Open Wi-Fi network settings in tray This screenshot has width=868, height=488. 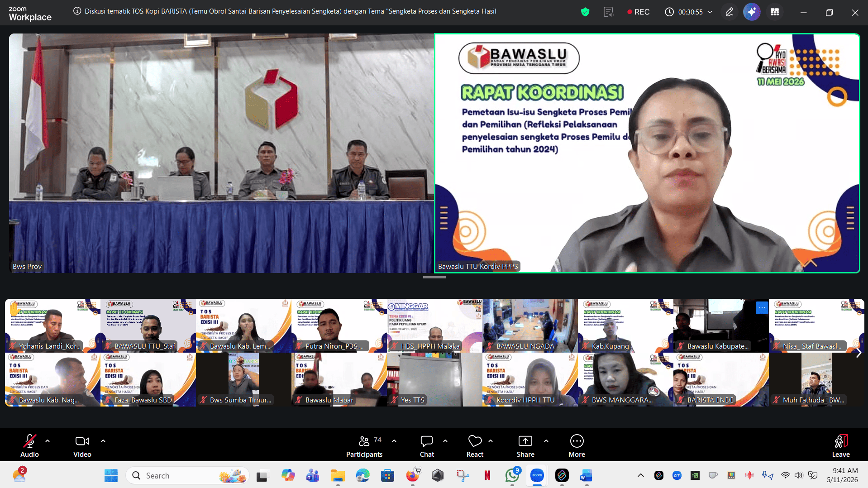786,475
